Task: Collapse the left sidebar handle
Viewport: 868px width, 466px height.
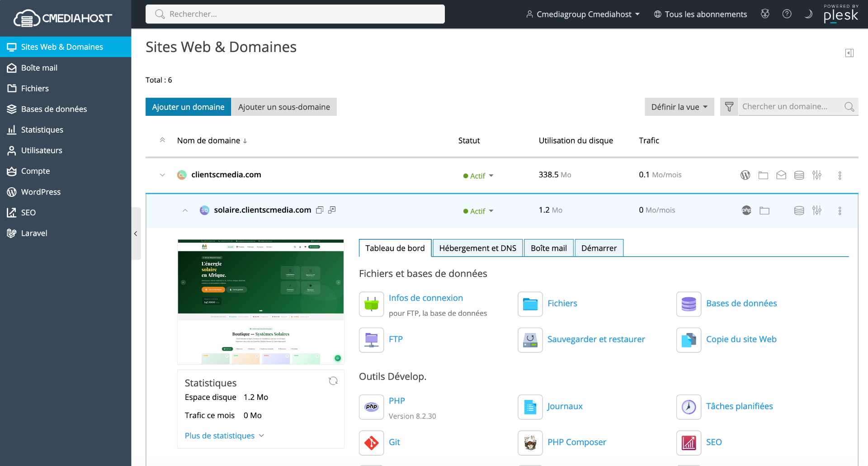Action: [x=136, y=233]
